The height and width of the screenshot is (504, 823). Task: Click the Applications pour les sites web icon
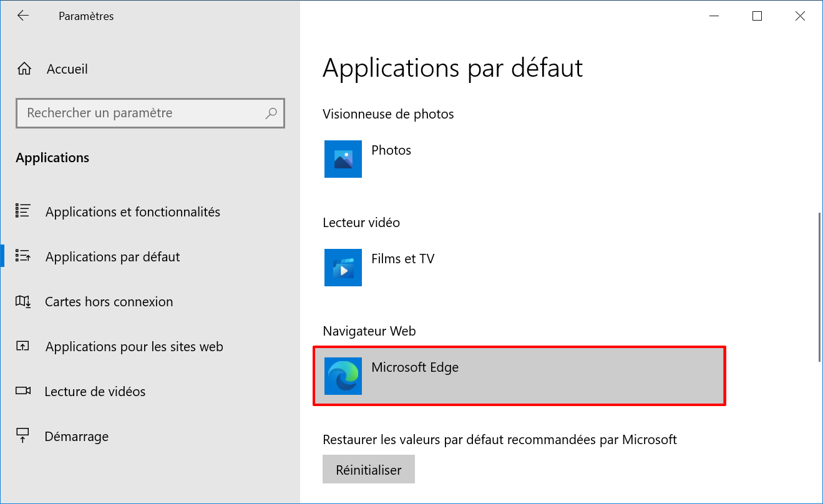click(23, 346)
